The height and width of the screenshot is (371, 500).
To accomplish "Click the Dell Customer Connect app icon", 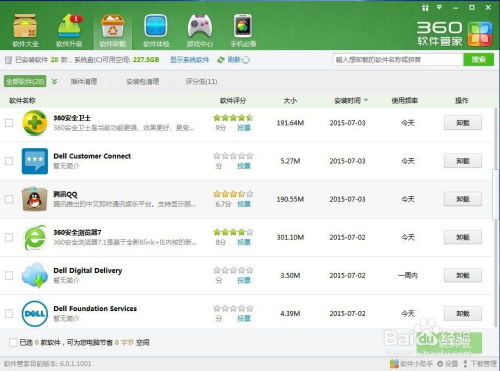I will [35, 161].
